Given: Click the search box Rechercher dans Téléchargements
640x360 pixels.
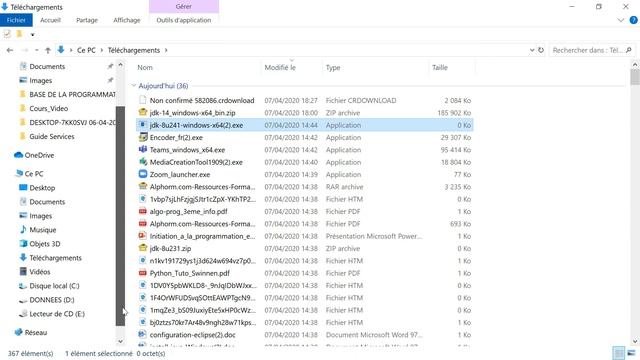Looking at the screenshot, I should tap(592, 50).
